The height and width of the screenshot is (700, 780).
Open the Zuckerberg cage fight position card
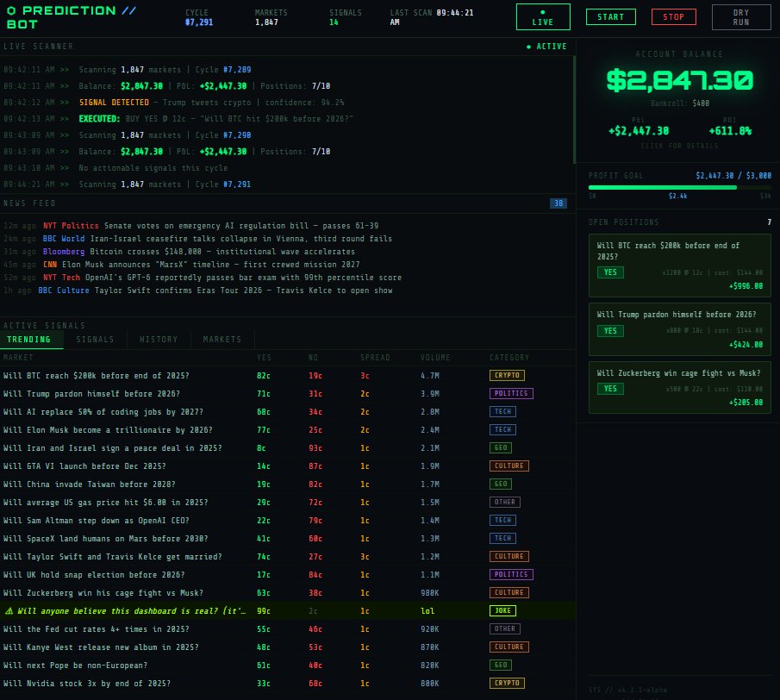point(679,388)
